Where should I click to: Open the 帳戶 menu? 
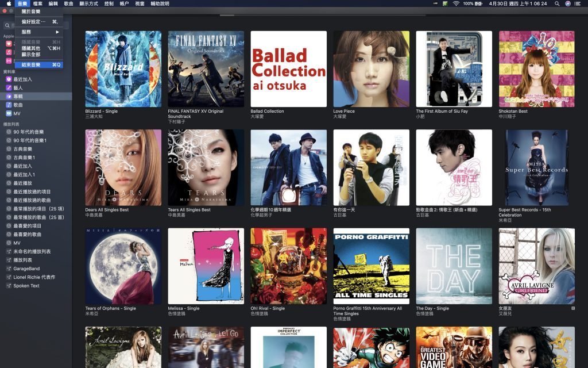[124, 3]
